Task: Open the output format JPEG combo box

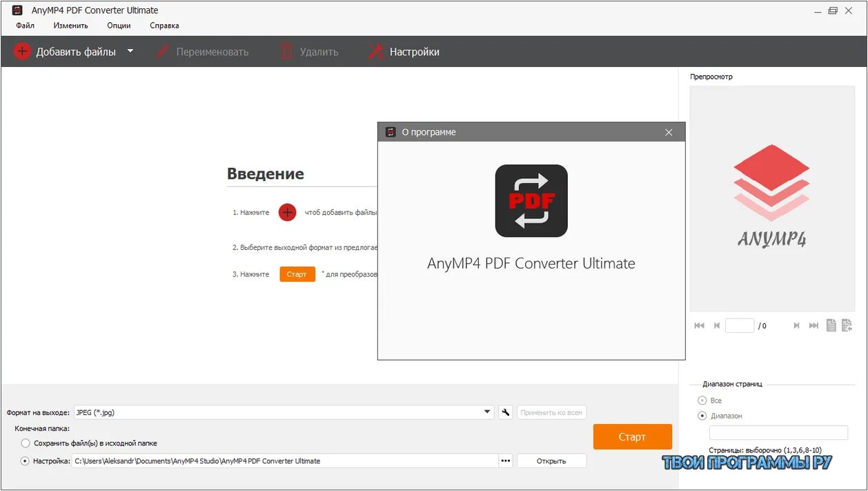Action: [283, 412]
